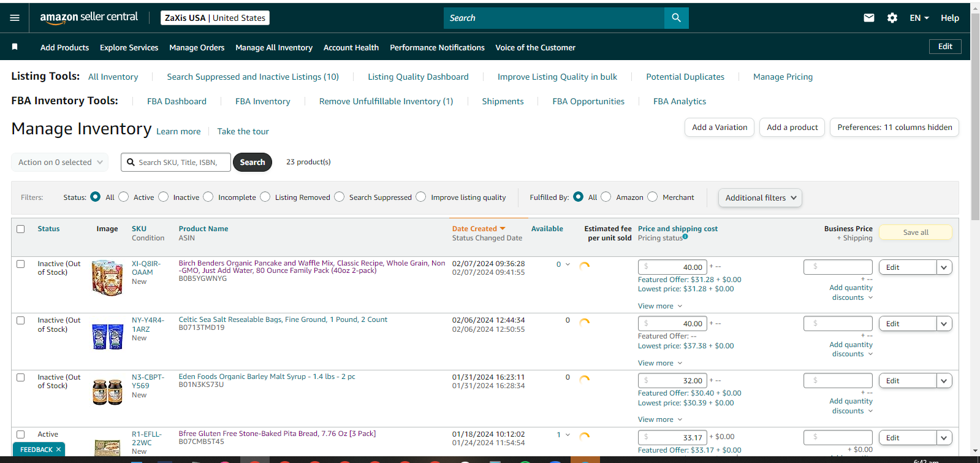The image size is (980, 463).
Task: Select Fulfilled By Merchant filter
Action: click(x=653, y=197)
